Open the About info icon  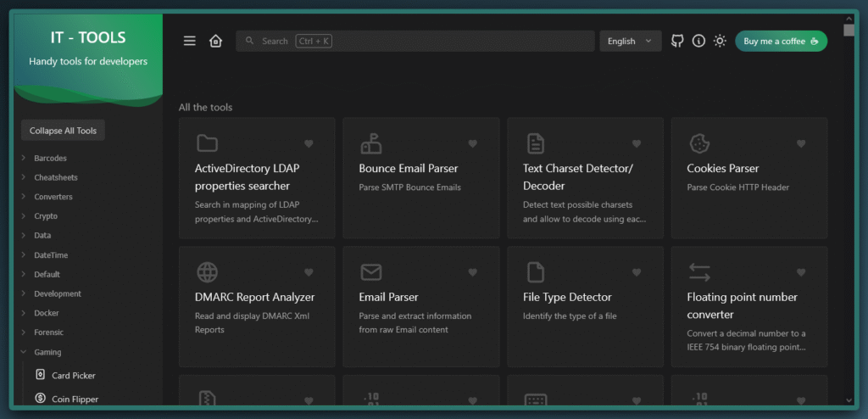698,41
